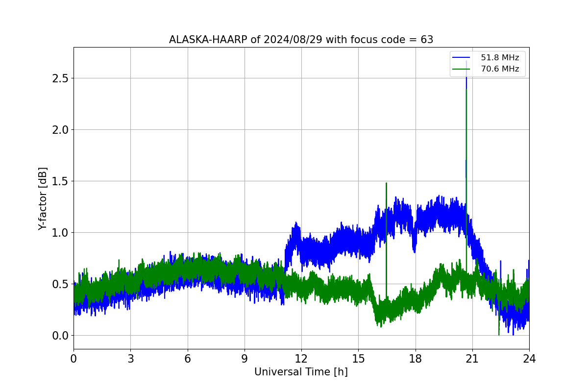Click x-axis tick label 12
588x392 pixels.
point(301,359)
